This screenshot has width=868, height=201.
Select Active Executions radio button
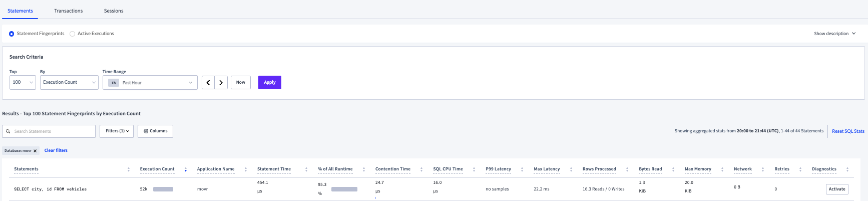pos(73,34)
